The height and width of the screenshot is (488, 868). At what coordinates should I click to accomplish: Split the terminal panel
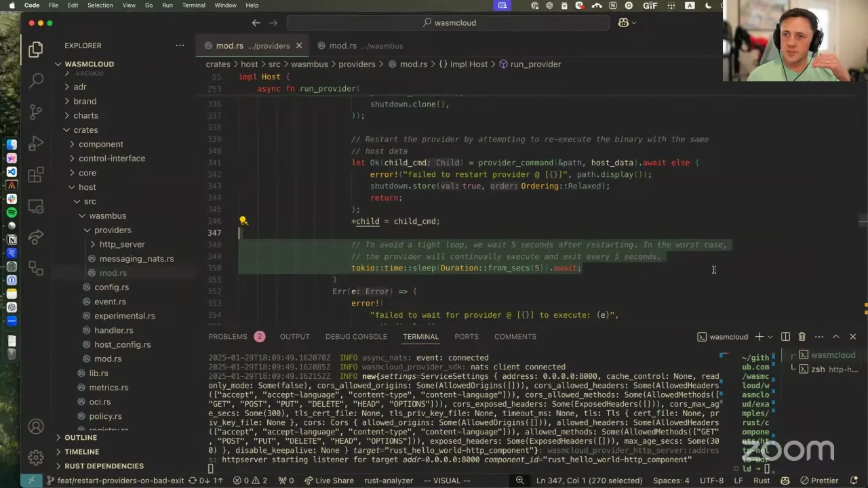[785, 337]
